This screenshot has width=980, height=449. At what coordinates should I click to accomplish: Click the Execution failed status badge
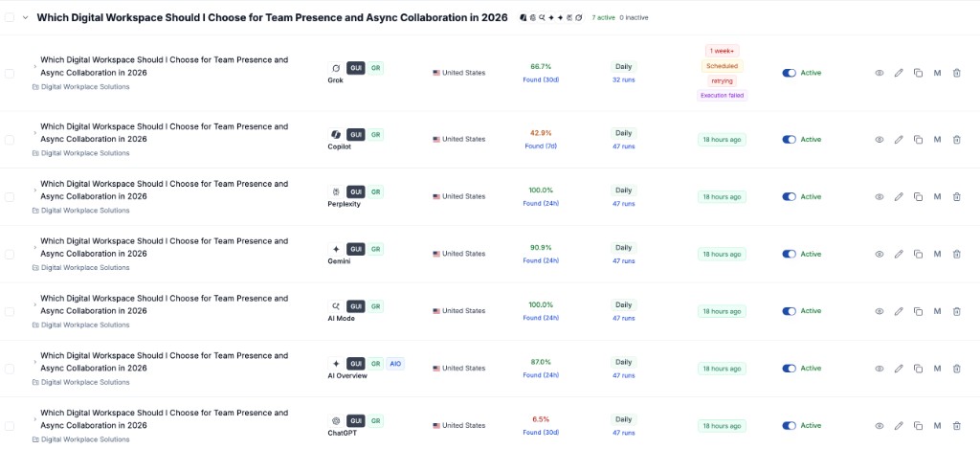pos(722,96)
